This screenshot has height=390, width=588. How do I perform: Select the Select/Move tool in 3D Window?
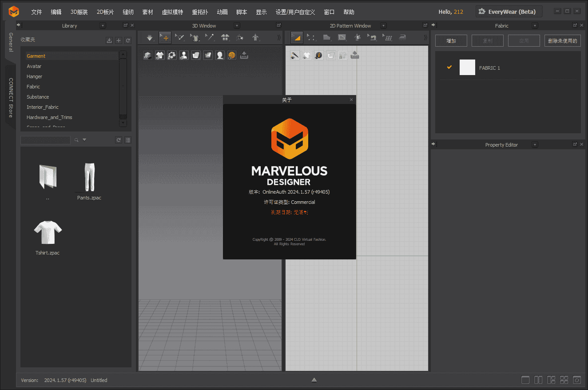click(x=165, y=38)
